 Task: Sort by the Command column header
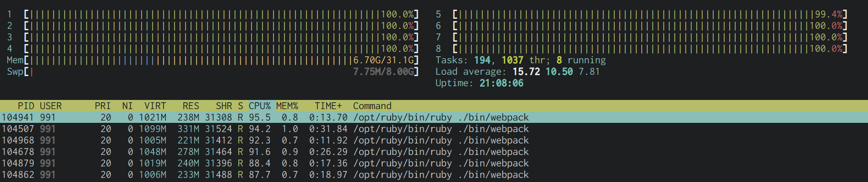click(x=372, y=106)
